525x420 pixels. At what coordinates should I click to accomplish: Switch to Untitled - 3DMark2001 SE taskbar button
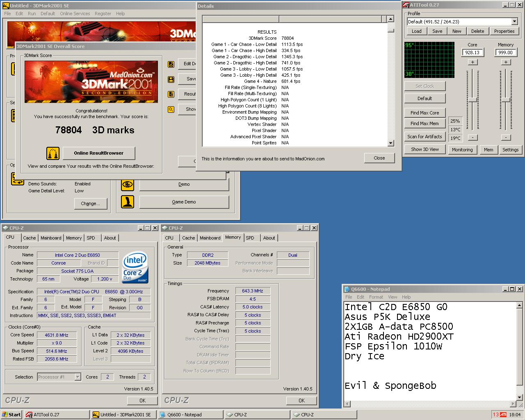pyautogui.click(x=123, y=415)
